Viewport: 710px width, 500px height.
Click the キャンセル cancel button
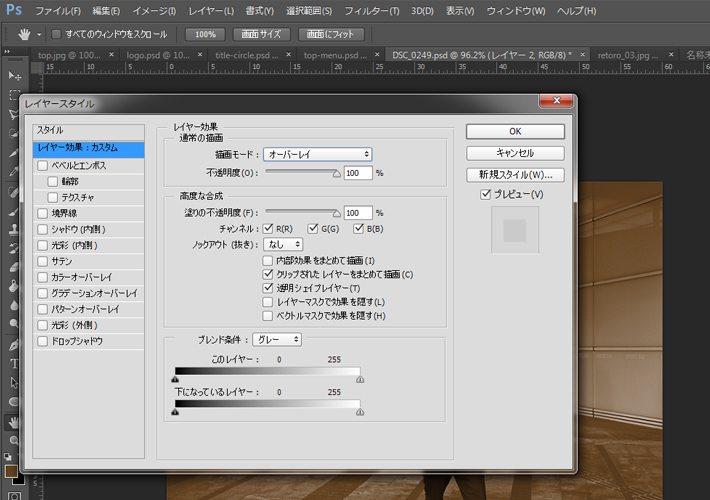515,153
